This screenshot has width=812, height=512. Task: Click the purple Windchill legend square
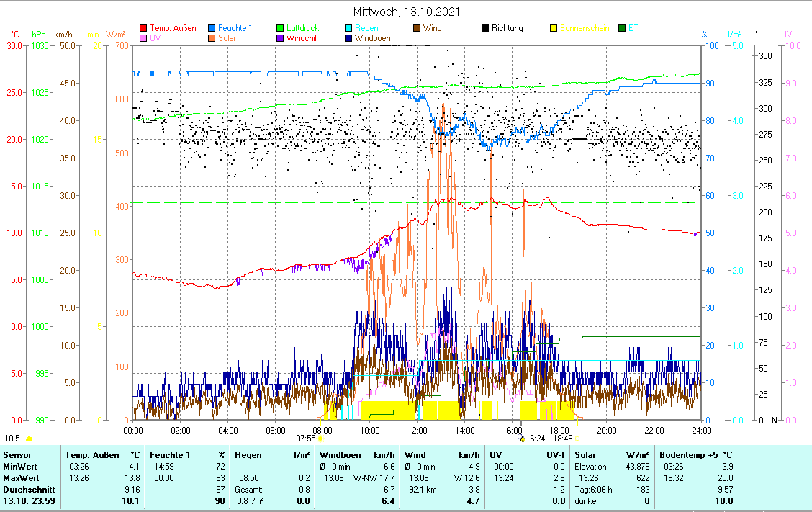pyautogui.click(x=281, y=38)
